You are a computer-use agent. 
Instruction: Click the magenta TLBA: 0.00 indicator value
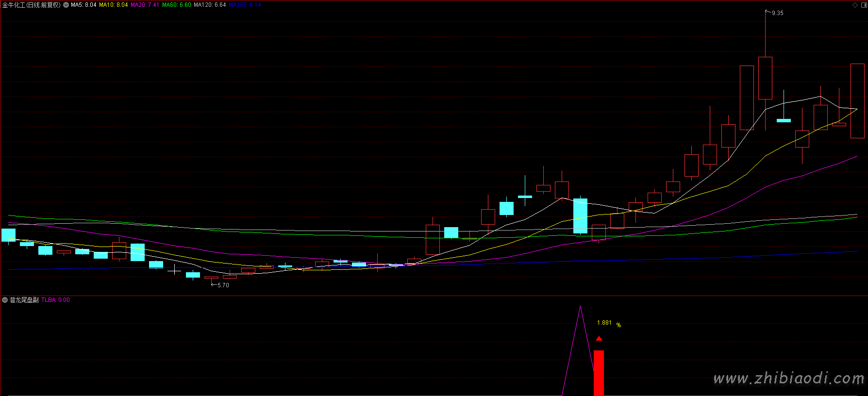[55, 300]
